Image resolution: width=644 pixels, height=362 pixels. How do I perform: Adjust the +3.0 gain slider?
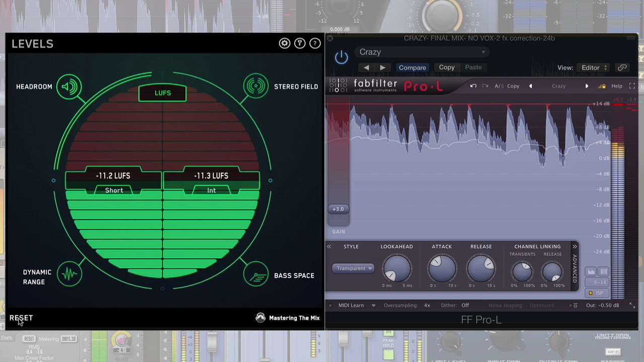click(338, 209)
